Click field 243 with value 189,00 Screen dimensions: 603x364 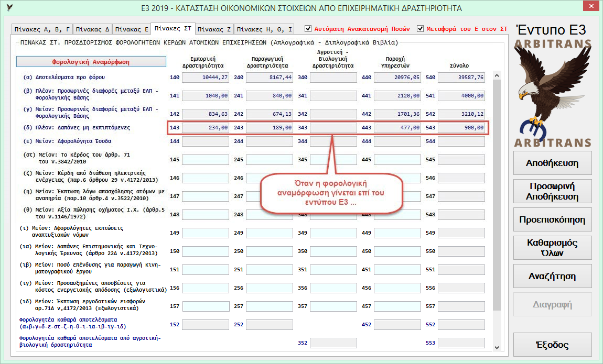click(270, 127)
